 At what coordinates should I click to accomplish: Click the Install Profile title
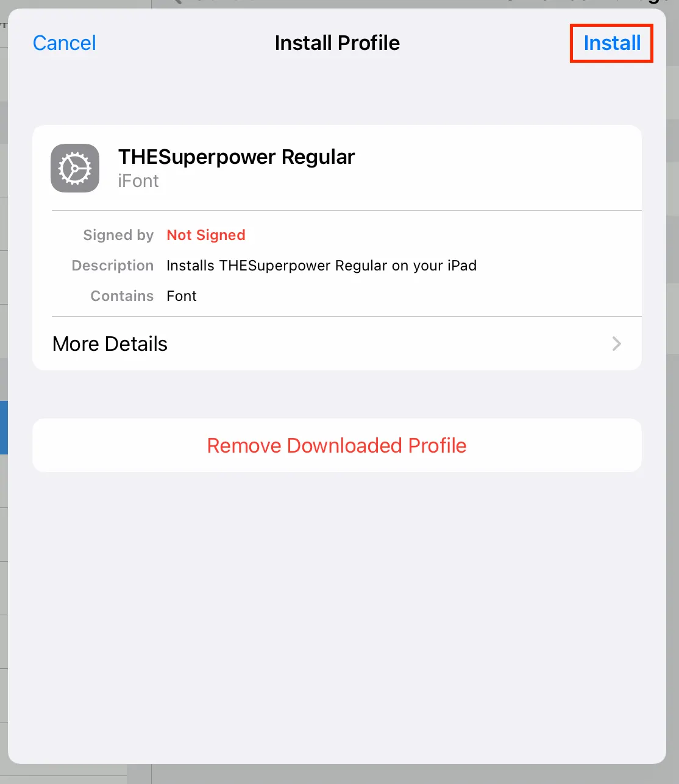(337, 43)
